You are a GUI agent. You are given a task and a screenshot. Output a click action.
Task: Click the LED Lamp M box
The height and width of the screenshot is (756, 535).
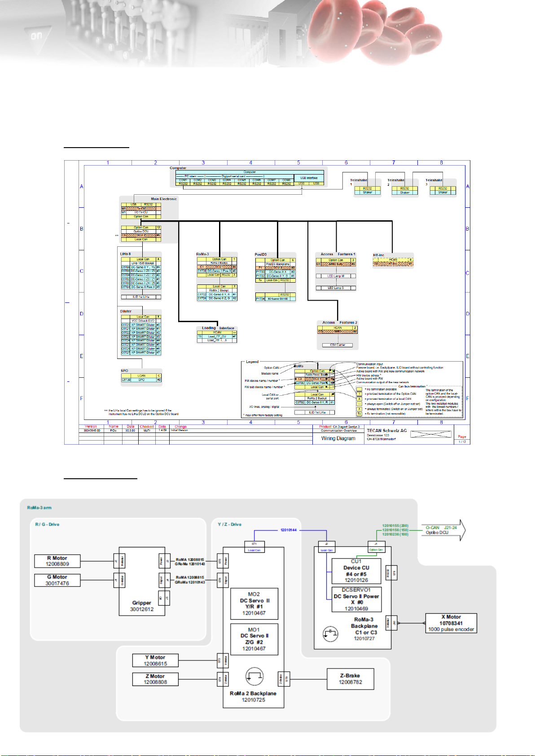point(336,276)
